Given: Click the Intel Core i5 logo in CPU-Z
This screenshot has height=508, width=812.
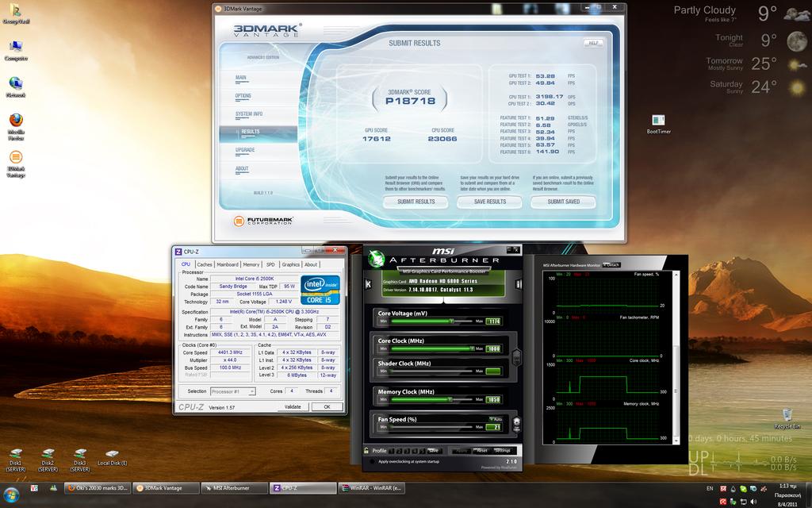Looking at the screenshot, I should pos(320,289).
